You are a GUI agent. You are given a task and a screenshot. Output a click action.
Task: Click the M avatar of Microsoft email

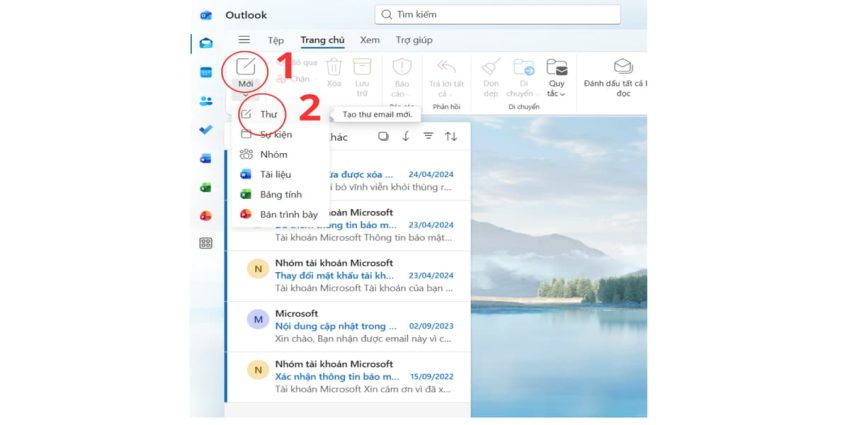coord(258,319)
